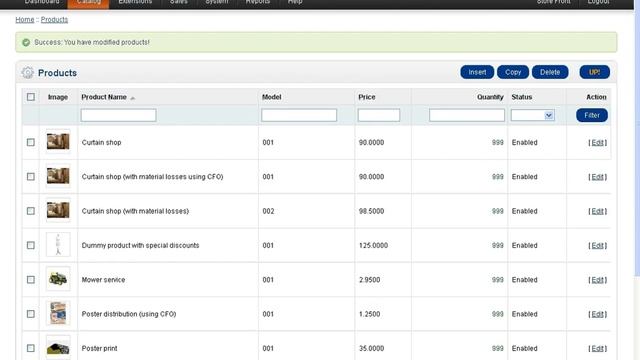Open the Reports menu

258,2
